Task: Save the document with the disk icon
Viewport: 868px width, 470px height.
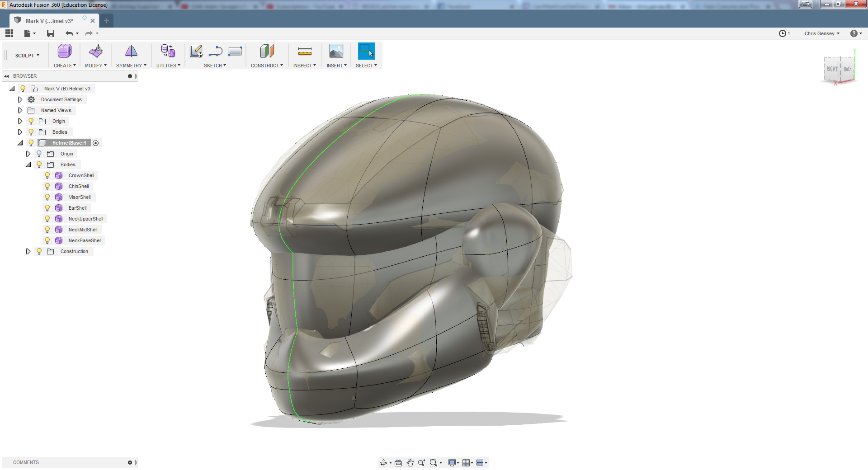Action: coord(51,33)
